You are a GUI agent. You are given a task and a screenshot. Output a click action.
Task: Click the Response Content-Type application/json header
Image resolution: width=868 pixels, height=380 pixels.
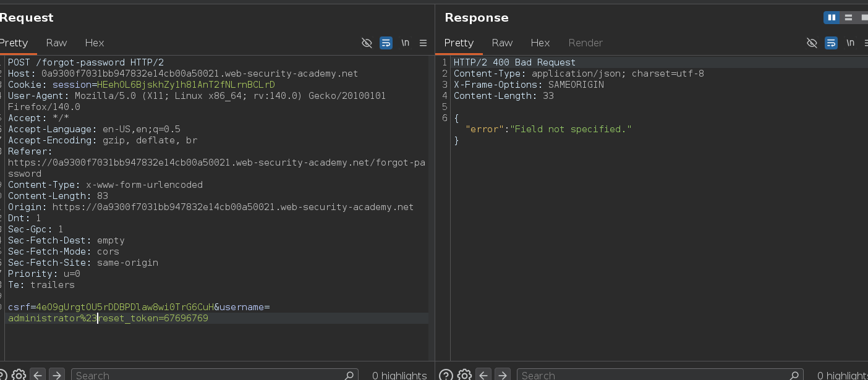tap(579, 74)
